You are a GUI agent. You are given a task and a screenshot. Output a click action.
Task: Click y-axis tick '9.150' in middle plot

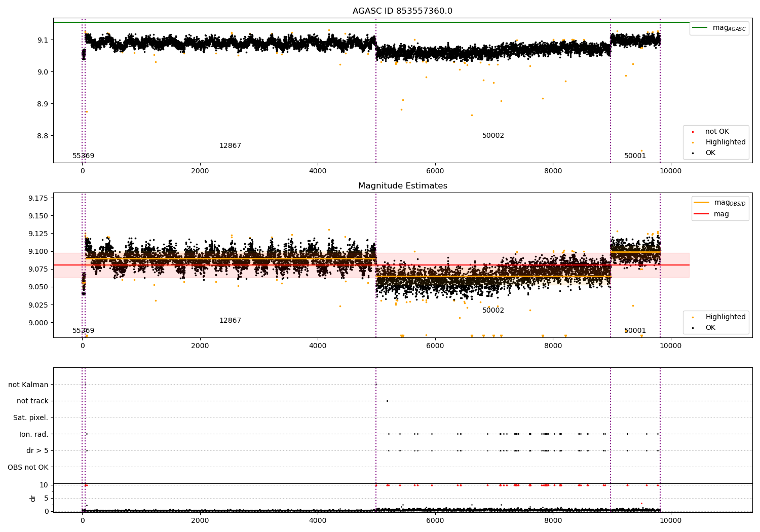coord(39,216)
